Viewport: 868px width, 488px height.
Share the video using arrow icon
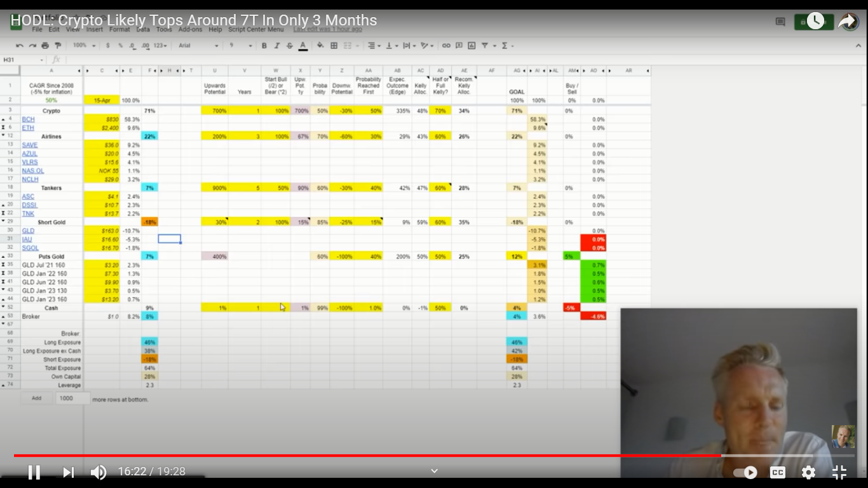coord(848,22)
